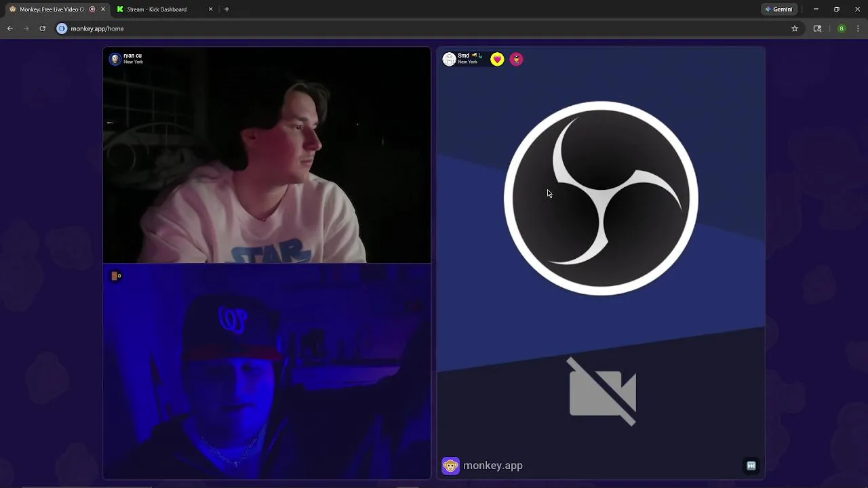Open a new browser tab
The height and width of the screenshot is (488, 868).
(226, 9)
